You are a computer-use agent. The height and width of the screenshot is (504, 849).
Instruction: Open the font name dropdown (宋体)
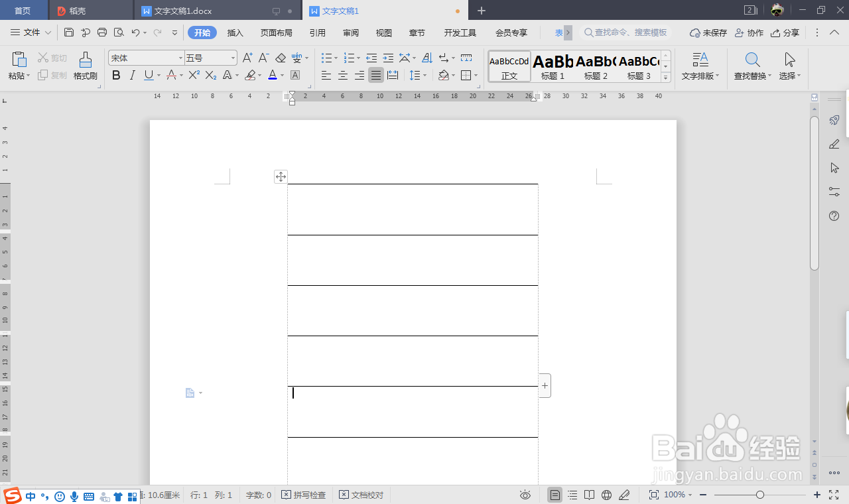(180, 58)
